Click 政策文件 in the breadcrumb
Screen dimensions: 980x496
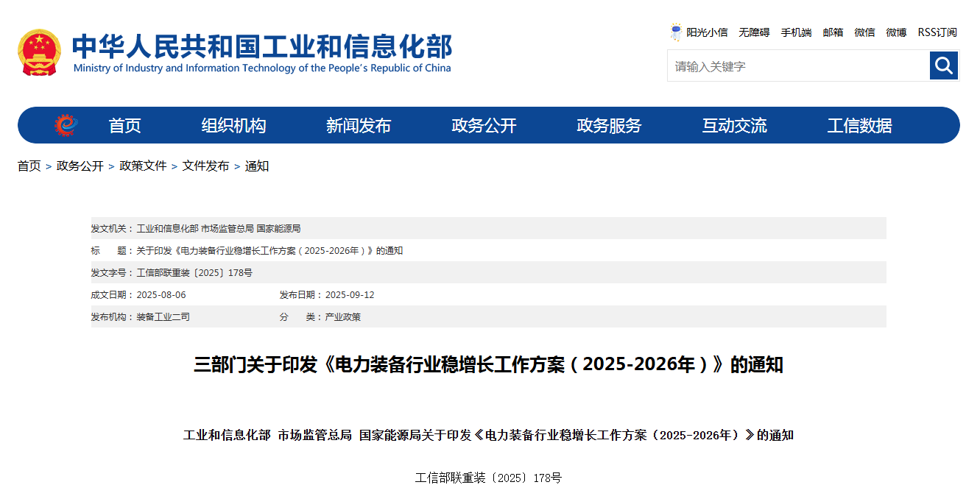coord(143,166)
